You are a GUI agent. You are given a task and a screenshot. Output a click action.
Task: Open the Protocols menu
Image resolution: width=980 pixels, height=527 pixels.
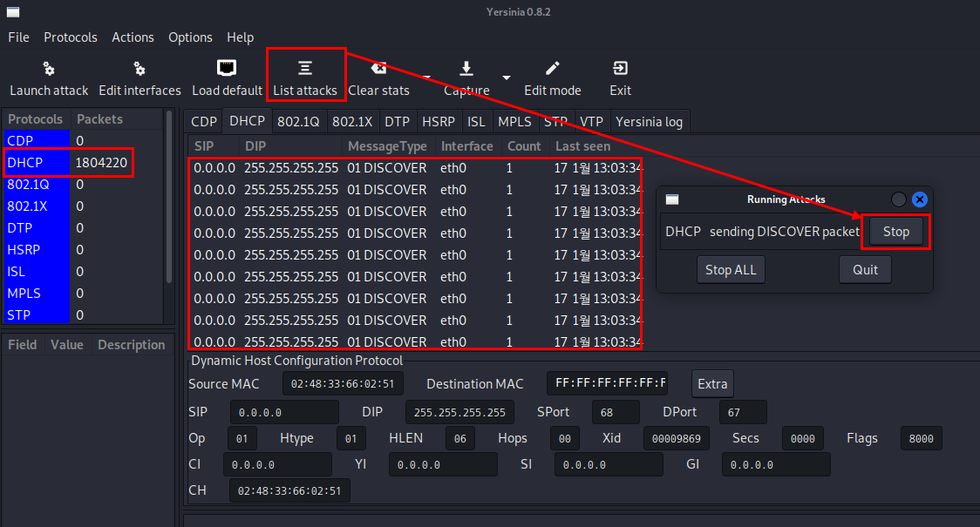71,37
